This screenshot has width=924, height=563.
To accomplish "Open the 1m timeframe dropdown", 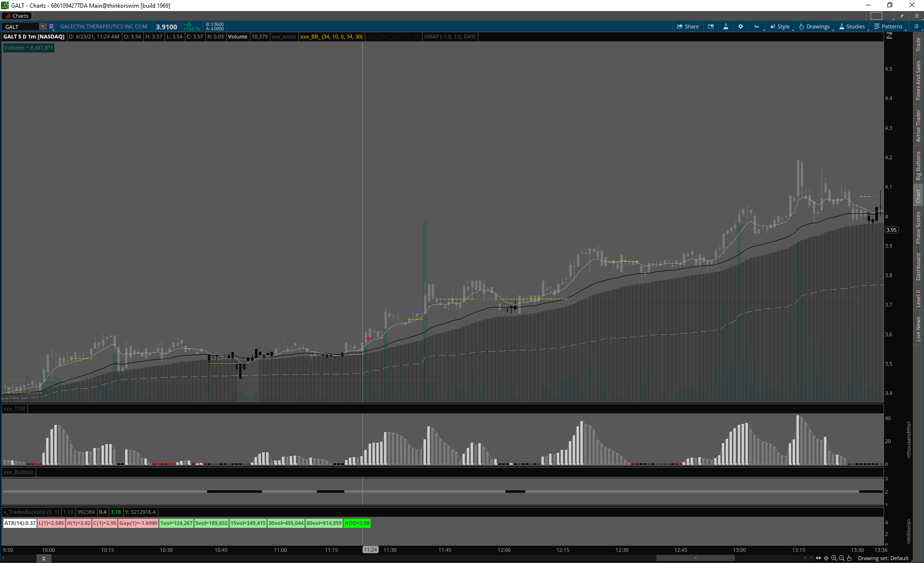I will point(757,26).
